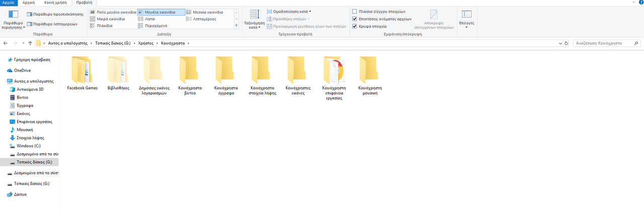Click Χρήστες breadcrumb
This screenshot has width=644, height=213.
pos(146,43)
